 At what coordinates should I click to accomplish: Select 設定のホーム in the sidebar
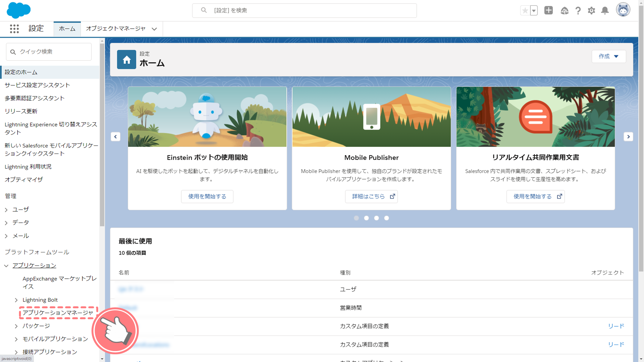pyautogui.click(x=50, y=72)
